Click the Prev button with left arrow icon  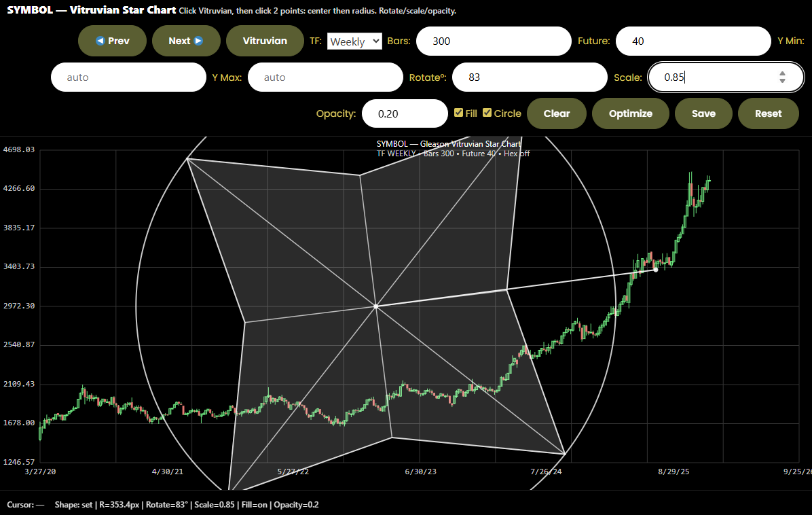tap(113, 41)
